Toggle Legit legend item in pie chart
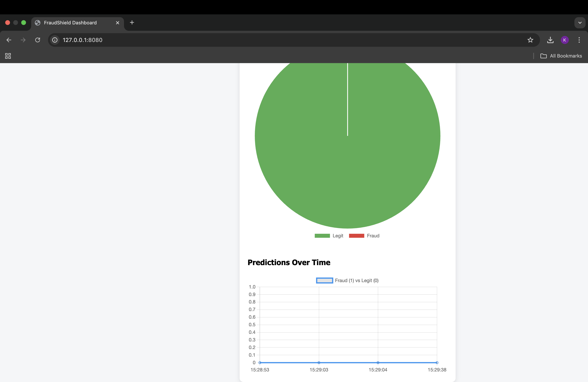This screenshot has width=588, height=382. point(329,236)
